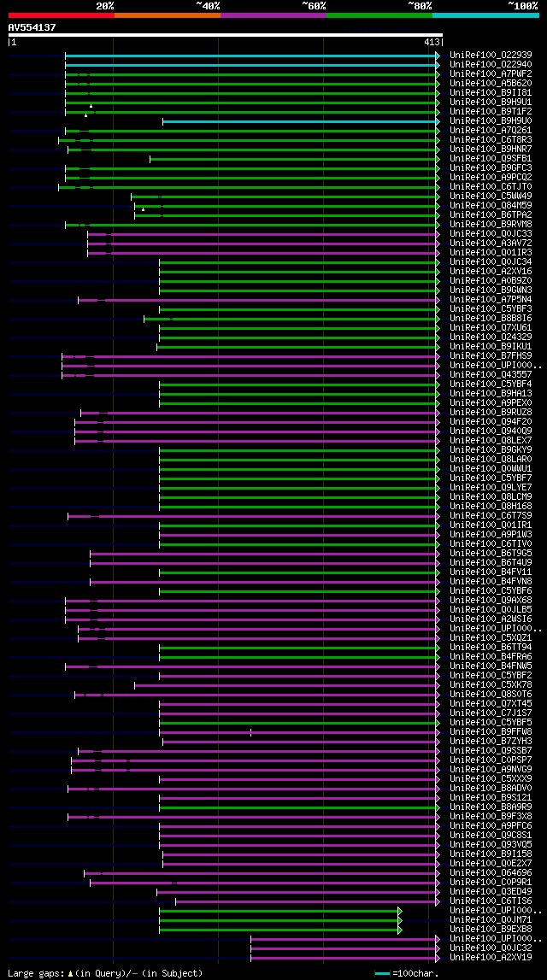Image resolution: width=547 pixels, height=980 pixels.
Task: Click the '=100char.' scale legend
Action: tap(415, 973)
